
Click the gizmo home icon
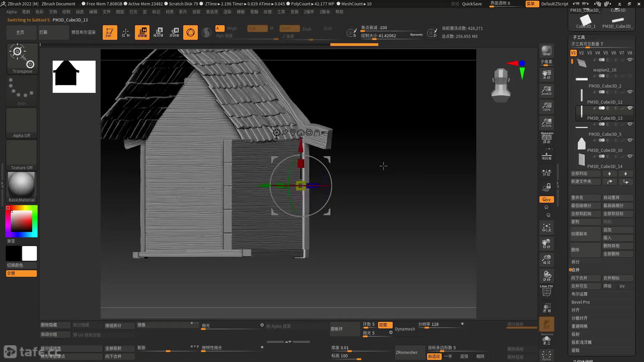(x=301, y=132)
